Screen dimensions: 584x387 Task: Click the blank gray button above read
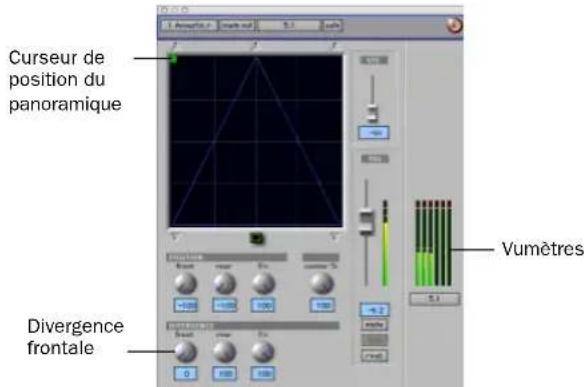pos(375,340)
